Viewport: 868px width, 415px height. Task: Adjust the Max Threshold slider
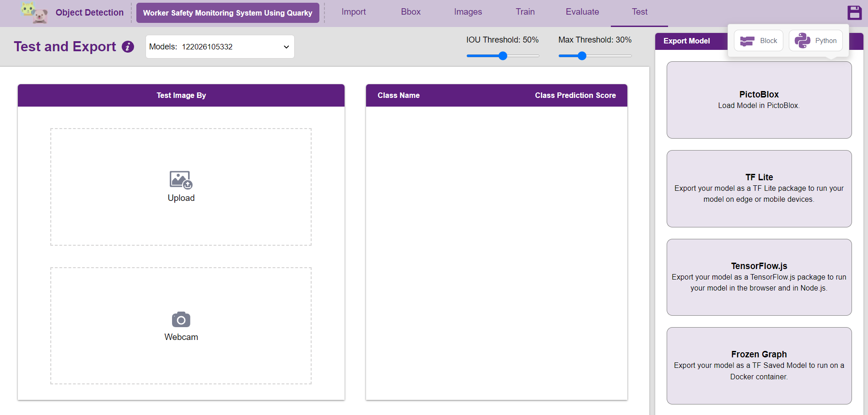click(595, 56)
